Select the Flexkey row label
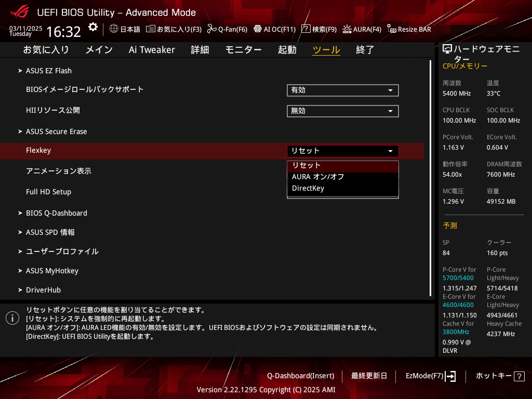 tap(38, 150)
